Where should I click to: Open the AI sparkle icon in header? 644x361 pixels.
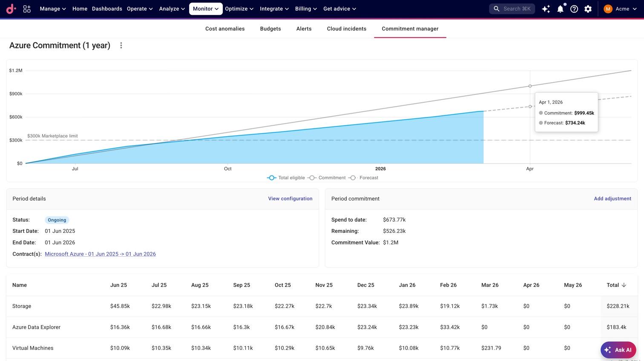(x=546, y=9)
